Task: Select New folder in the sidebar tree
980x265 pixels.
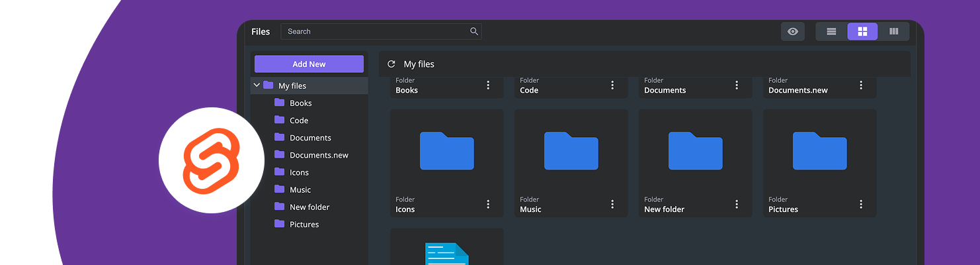Action: (x=309, y=207)
